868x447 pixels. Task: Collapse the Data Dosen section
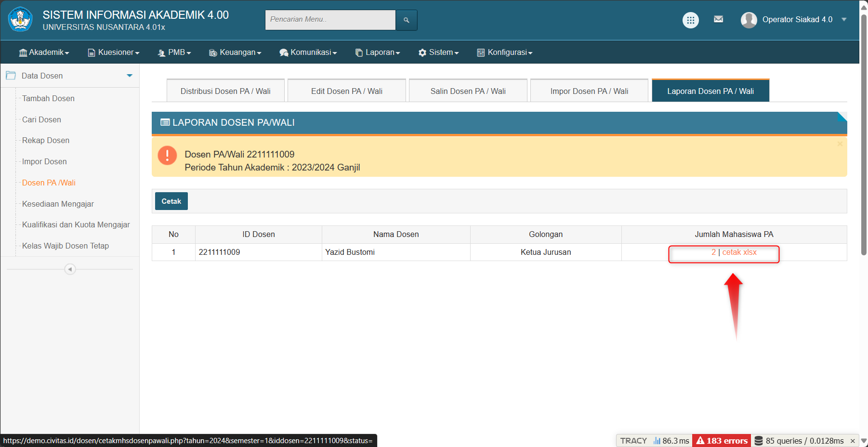[x=129, y=76]
